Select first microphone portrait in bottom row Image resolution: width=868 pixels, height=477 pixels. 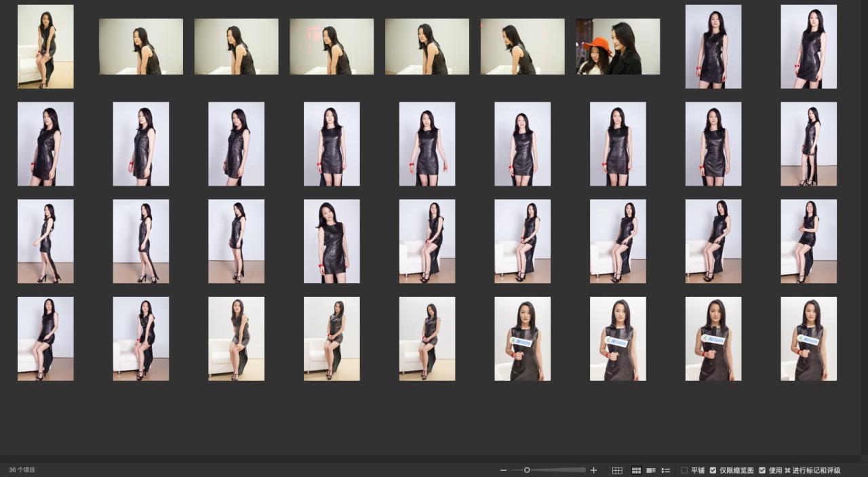click(522, 339)
